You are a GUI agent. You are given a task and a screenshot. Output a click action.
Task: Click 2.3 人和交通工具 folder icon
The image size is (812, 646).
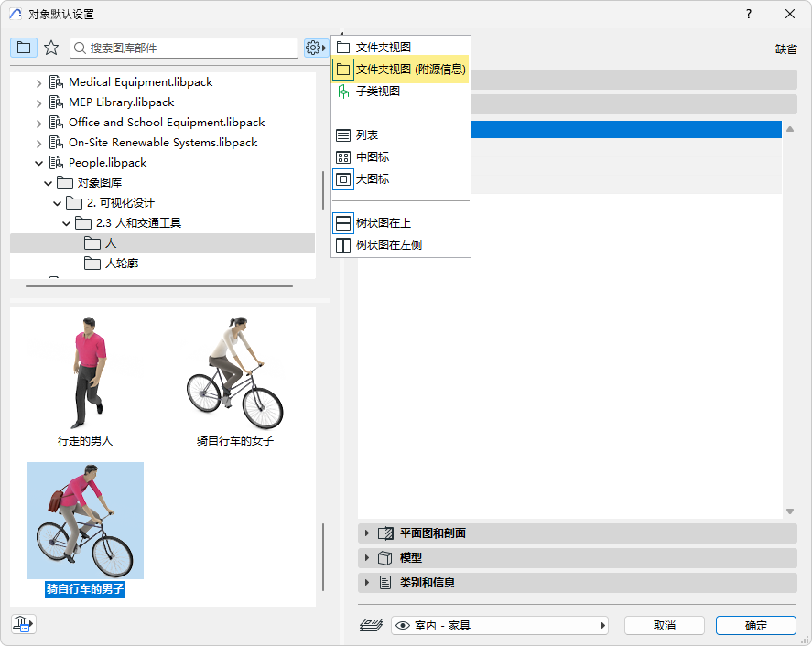coord(83,223)
